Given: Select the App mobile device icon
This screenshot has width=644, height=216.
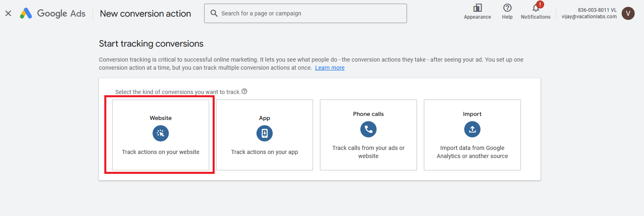Looking at the screenshot, I should 265,133.
